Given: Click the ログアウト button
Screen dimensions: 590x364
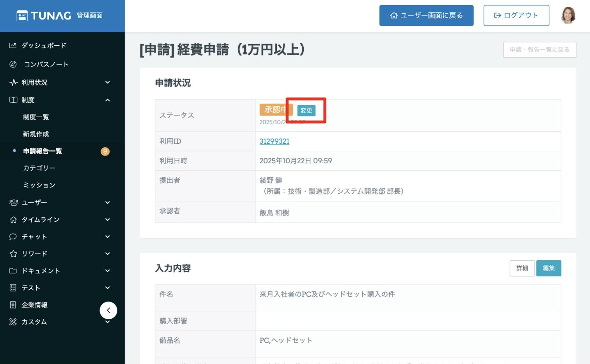Looking at the screenshot, I should point(516,15).
